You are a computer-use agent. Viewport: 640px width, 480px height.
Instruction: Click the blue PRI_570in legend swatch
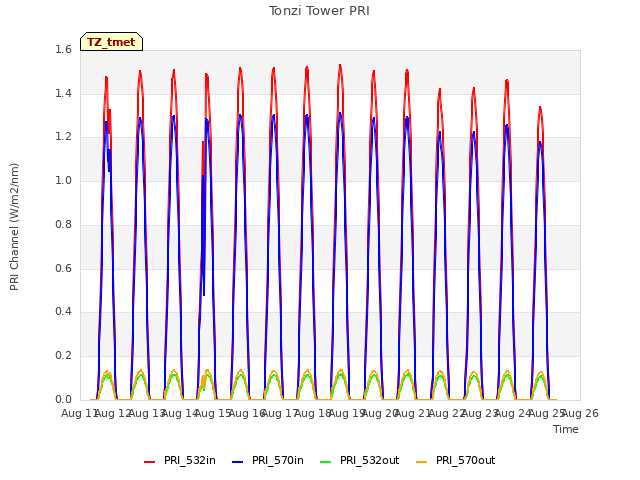238,462
